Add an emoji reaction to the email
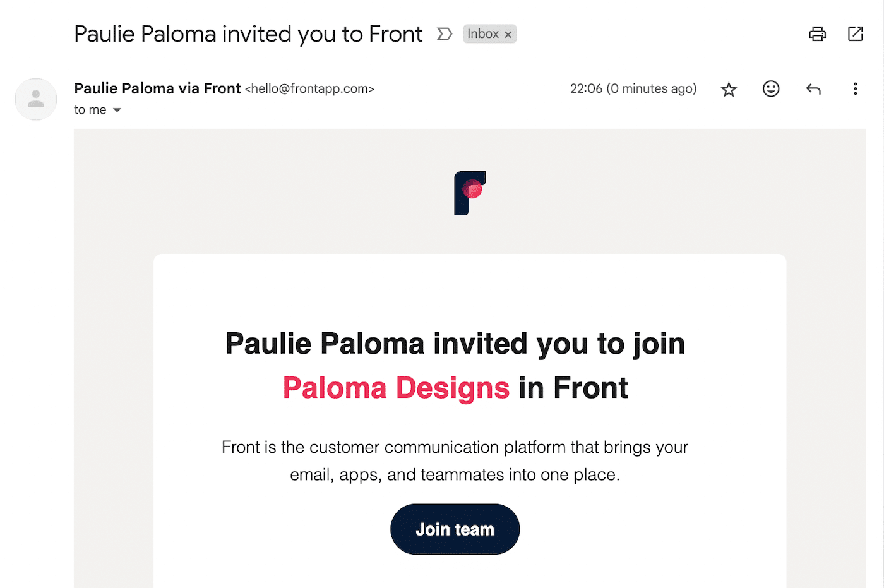This screenshot has height=588, width=884. 770,89
